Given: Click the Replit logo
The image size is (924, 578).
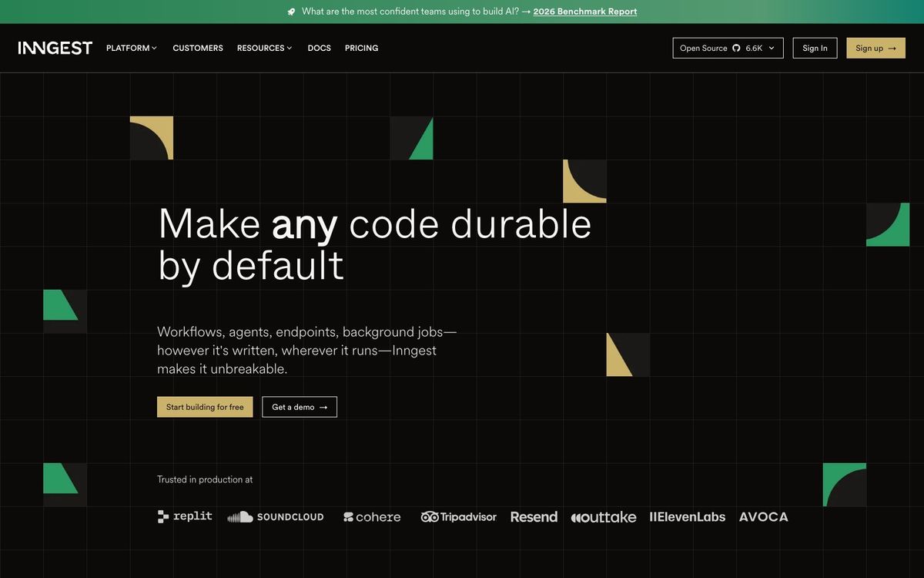Looking at the screenshot, I should pyautogui.click(x=185, y=516).
